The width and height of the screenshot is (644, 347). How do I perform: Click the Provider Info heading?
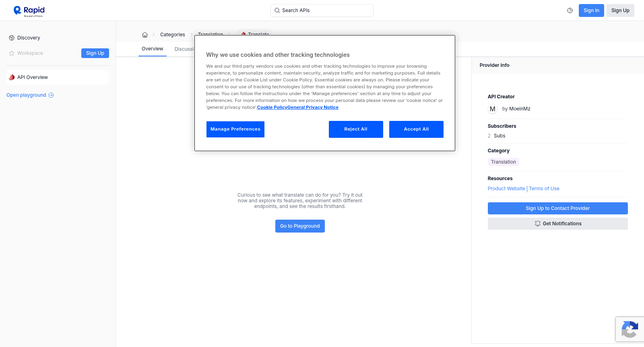pos(495,65)
